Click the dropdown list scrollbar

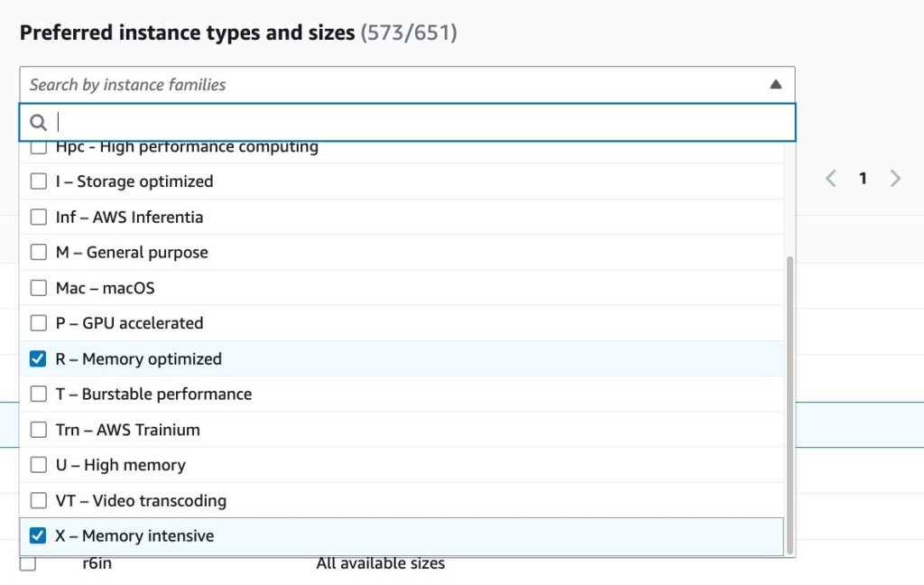790,405
